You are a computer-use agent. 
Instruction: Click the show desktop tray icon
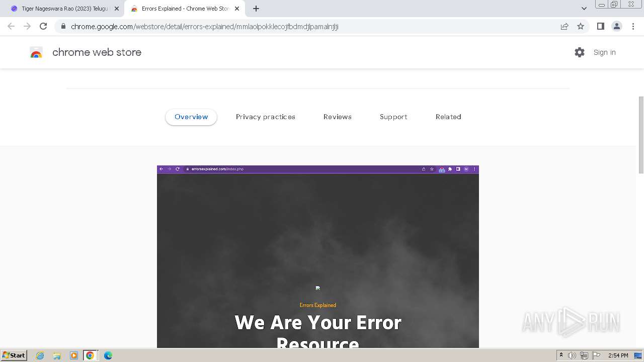point(638,355)
